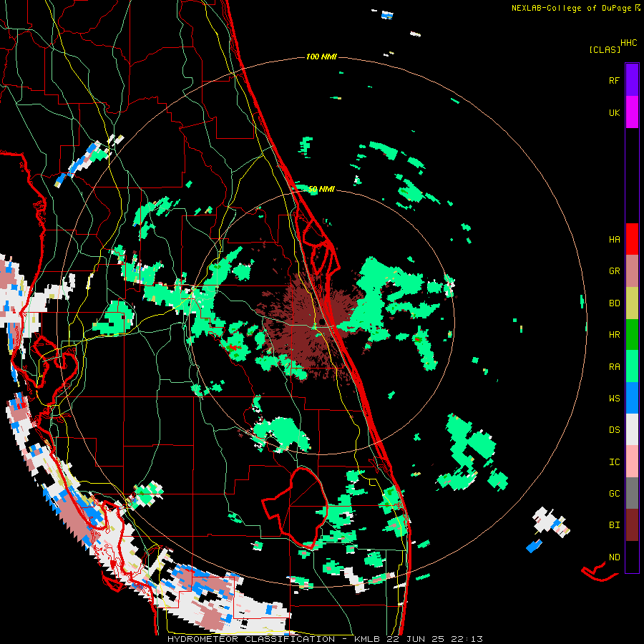The height and width of the screenshot is (644, 644).
Task: Click the "ND" legend label
Action: click(x=614, y=557)
